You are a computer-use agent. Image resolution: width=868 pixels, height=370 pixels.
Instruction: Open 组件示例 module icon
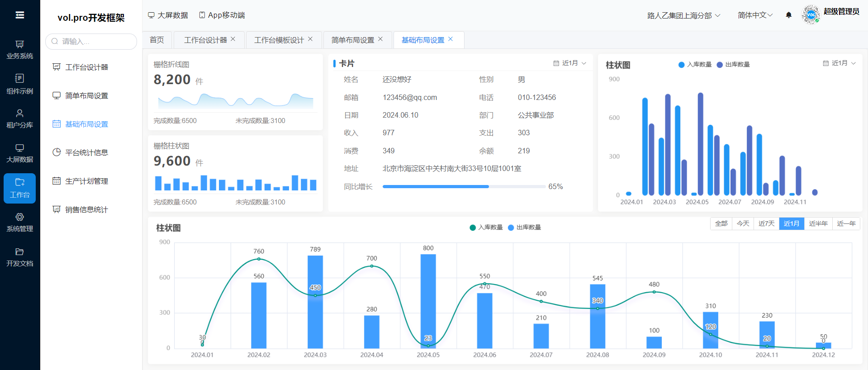pos(20,78)
